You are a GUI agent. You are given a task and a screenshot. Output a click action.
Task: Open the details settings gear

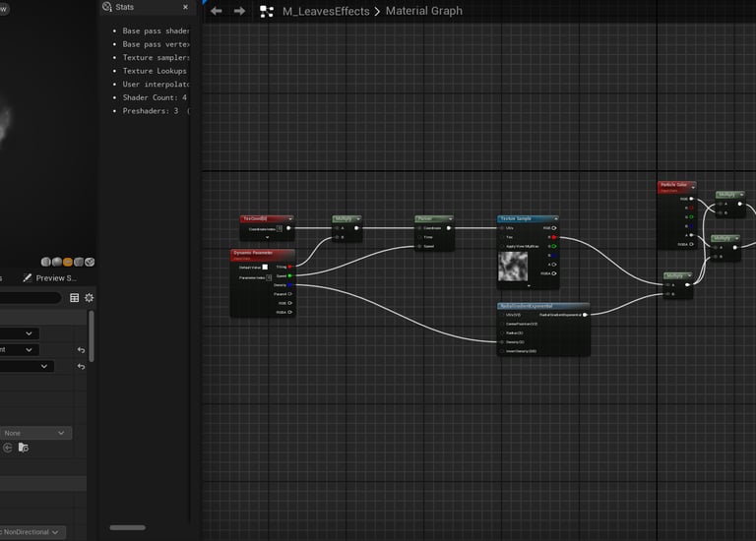tap(89, 297)
